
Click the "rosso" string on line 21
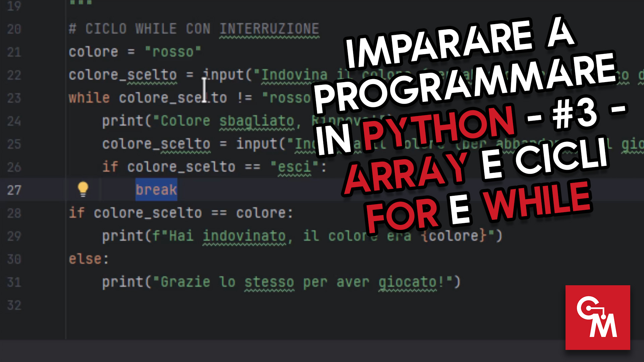tap(173, 52)
